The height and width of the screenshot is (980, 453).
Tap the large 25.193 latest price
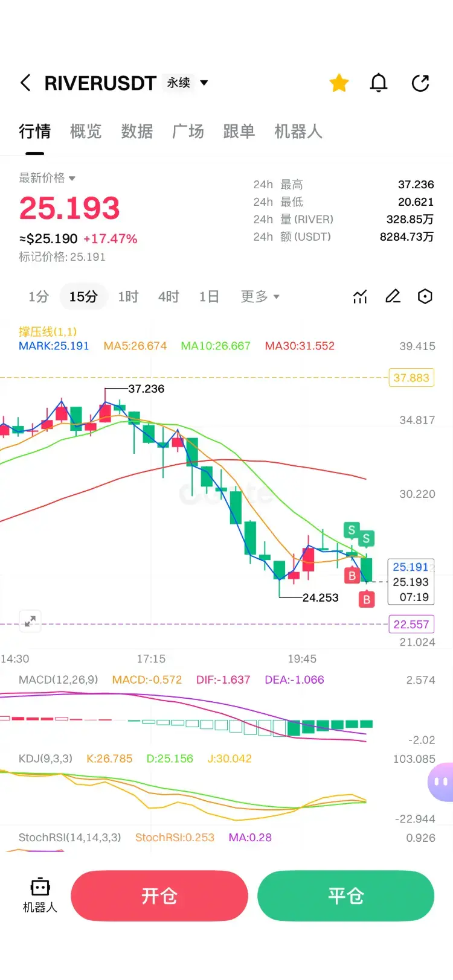pyautogui.click(x=69, y=208)
